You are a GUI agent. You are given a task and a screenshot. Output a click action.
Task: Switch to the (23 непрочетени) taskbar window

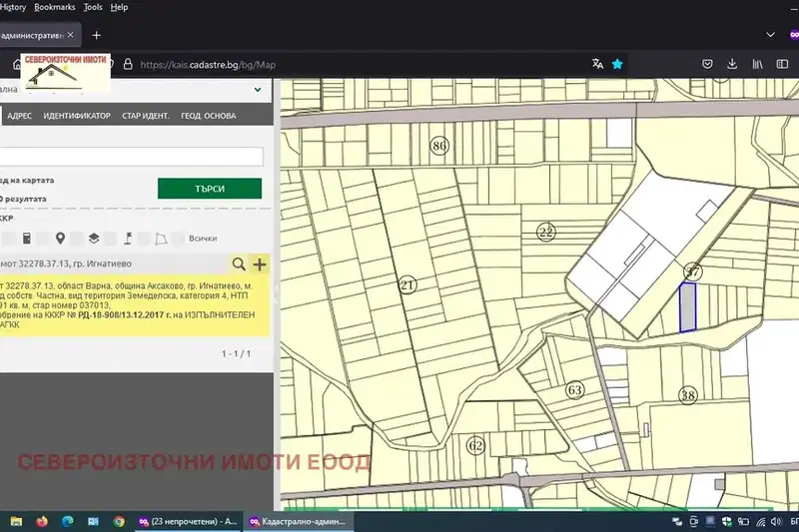pyautogui.click(x=188, y=521)
